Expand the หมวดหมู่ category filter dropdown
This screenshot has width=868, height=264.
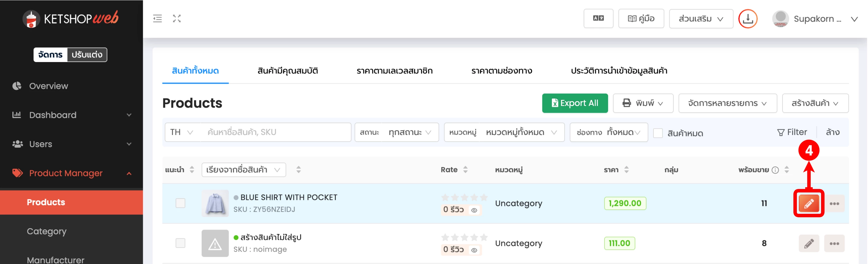504,132
